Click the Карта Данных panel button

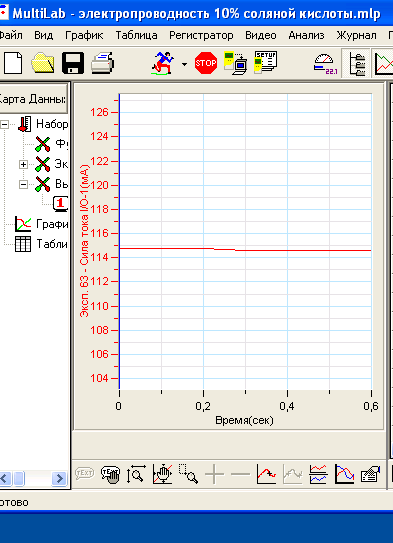coord(33,99)
